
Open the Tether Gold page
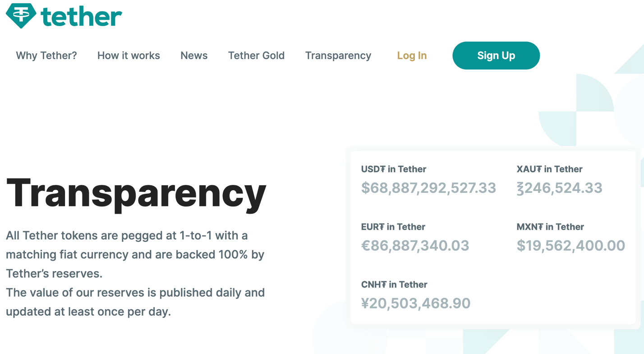(256, 56)
